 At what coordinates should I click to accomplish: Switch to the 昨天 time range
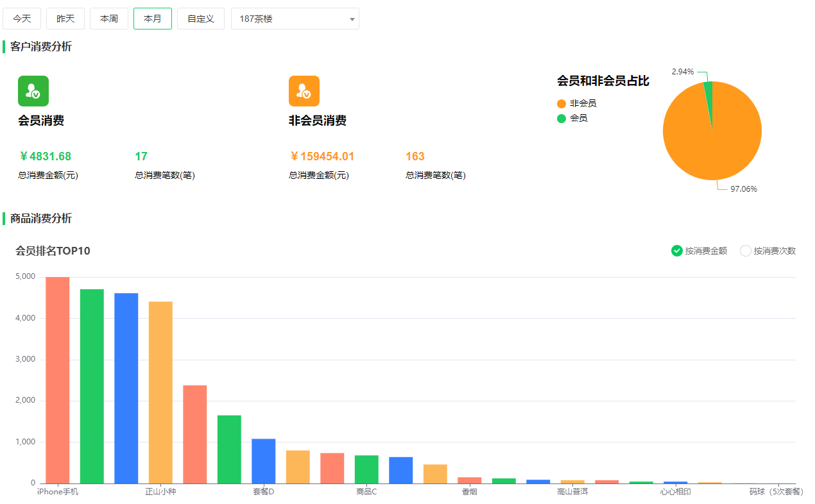tap(65, 19)
